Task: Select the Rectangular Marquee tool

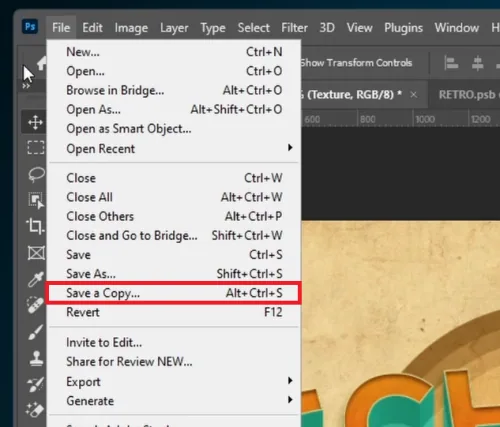Action: point(35,147)
